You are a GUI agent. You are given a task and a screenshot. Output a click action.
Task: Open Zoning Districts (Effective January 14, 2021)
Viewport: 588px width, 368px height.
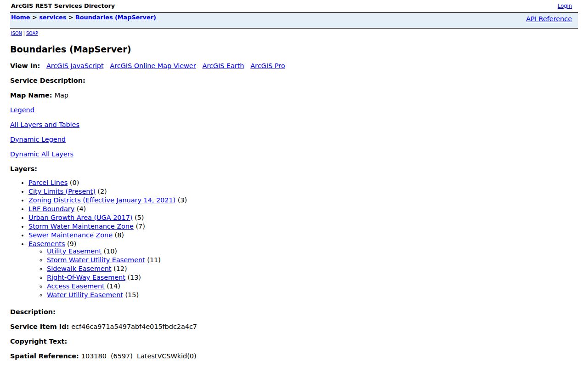tap(102, 200)
